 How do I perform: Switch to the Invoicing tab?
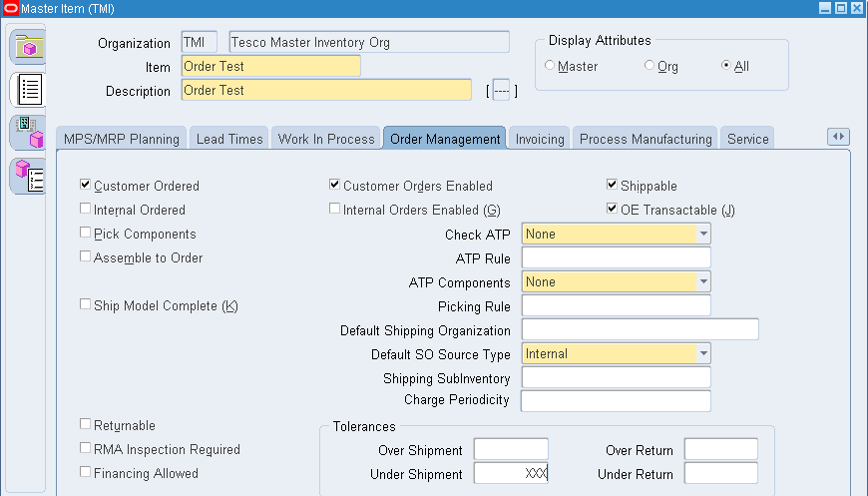(x=540, y=139)
